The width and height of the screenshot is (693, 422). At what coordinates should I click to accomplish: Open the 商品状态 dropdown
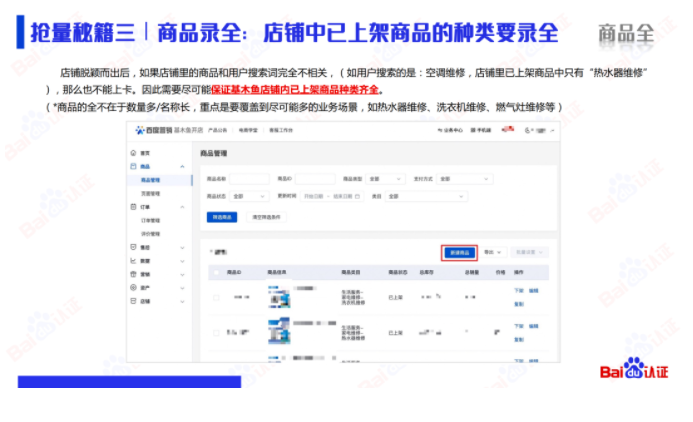(x=249, y=196)
